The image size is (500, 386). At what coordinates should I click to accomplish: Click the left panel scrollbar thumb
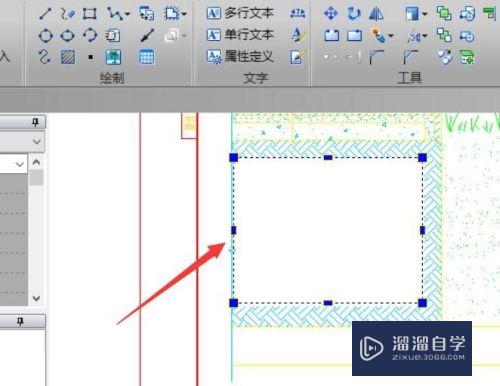(36, 177)
